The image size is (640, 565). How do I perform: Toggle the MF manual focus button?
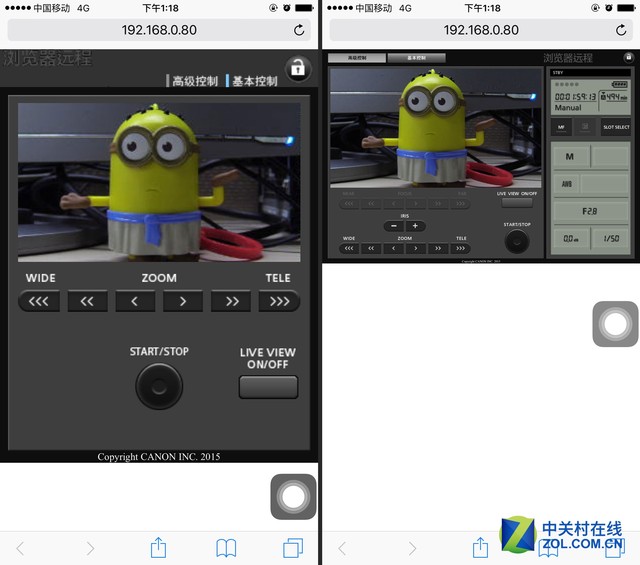point(561,127)
